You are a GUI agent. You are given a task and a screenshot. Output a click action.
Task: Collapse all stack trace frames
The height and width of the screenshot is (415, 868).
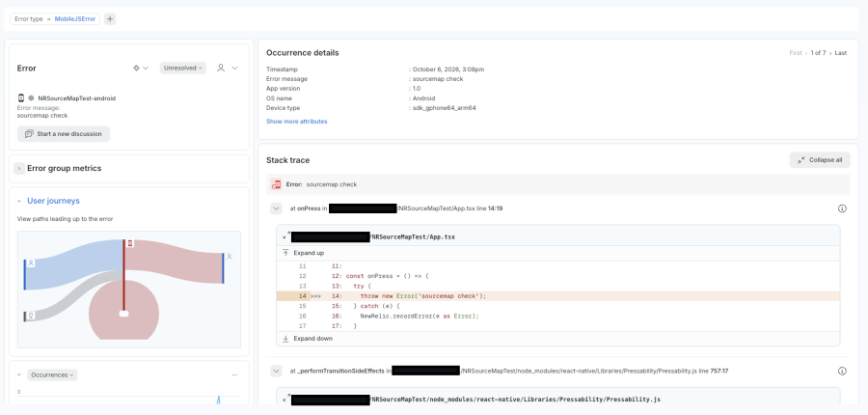pos(820,160)
